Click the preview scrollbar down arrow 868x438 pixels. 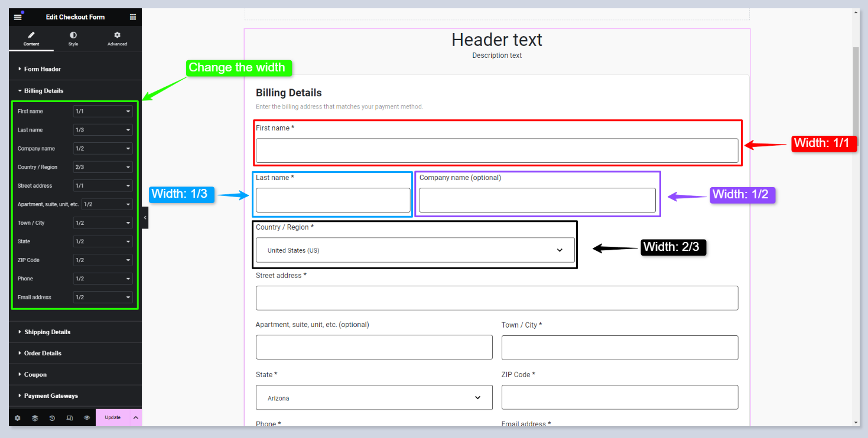(856, 423)
